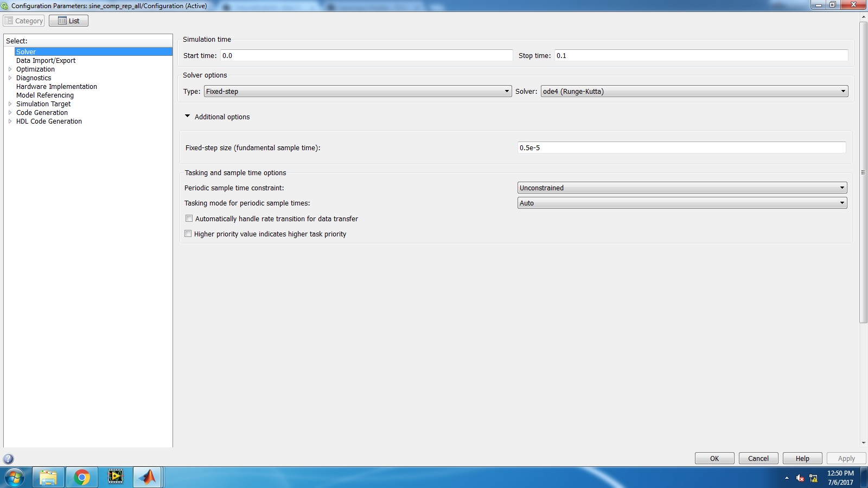Click the Apply button
The height and width of the screenshot is (488, 868).
click(846, 458)
